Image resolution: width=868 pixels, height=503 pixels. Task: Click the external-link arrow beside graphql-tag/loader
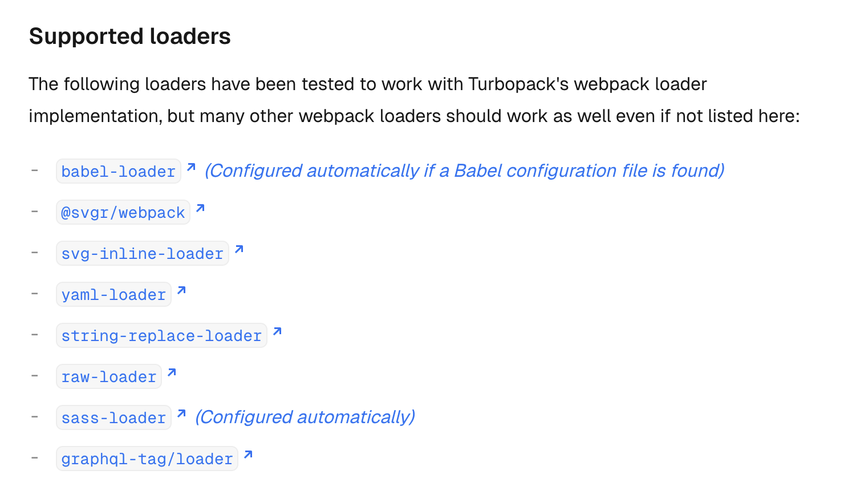tap(248, 455)
